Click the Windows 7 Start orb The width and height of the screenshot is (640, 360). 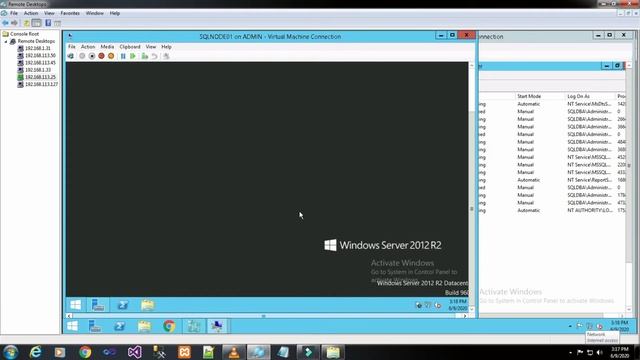click(x=10, y=352)
